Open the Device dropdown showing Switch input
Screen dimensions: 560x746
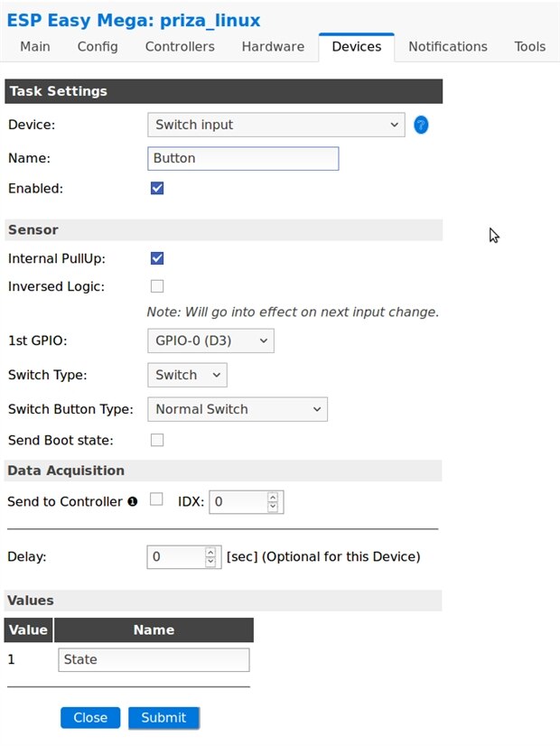pyautogui.click(x=275, y=125)
